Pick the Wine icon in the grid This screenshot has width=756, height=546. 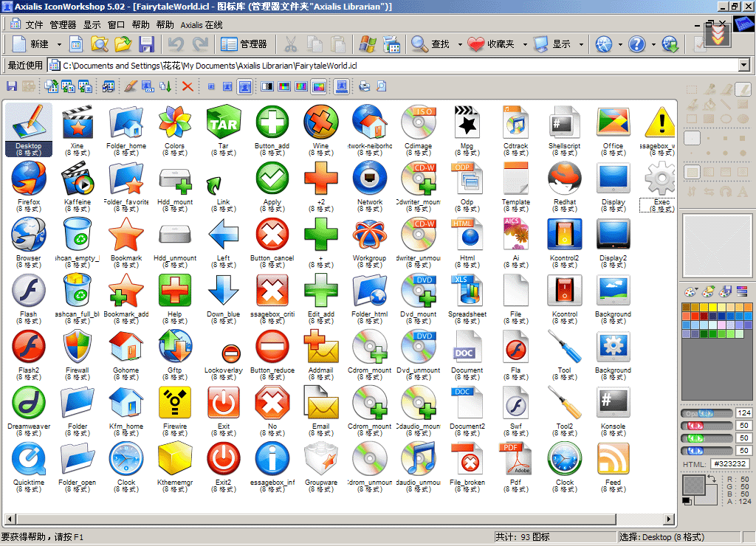321,122
